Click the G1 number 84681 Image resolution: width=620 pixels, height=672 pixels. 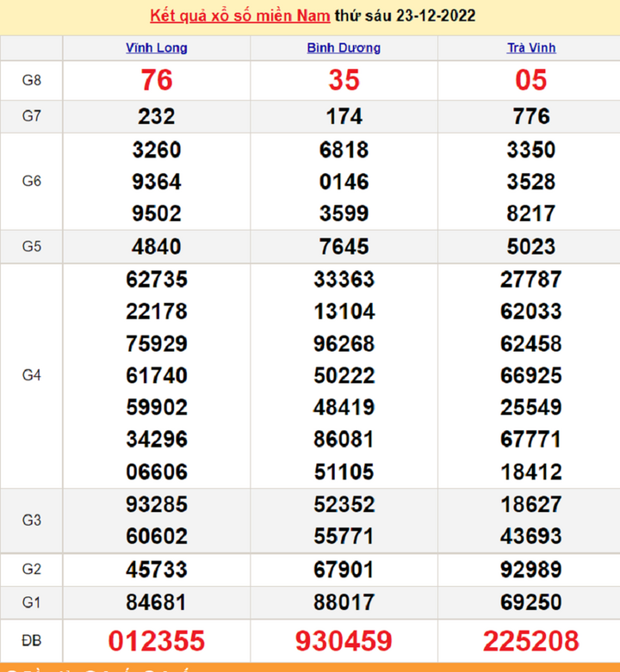(157, 602)
